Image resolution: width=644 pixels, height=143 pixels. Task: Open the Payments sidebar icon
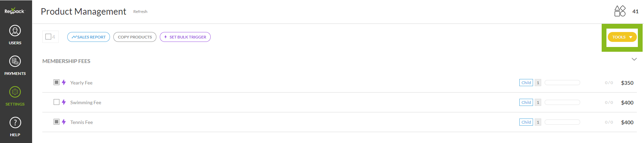pos(15,62)
